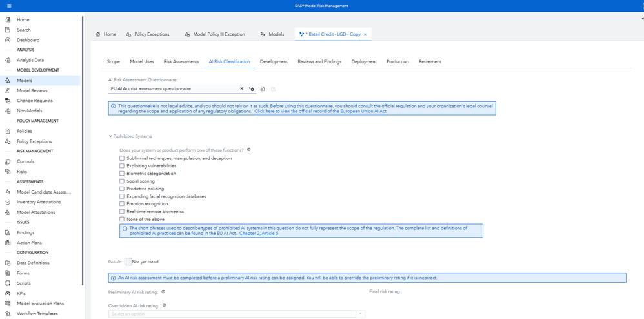Click the Model Reviews icon in the sidebar
Image resolution: width=644 pixels, height=319 pixels.
[7, 90]
